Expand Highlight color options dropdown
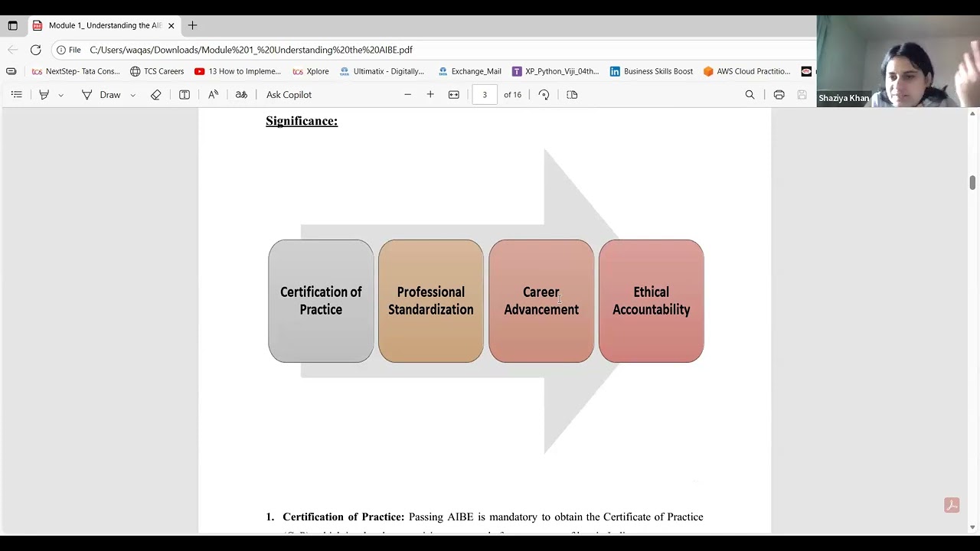Viewport: 980px width, 551px height. click(60, 95)
